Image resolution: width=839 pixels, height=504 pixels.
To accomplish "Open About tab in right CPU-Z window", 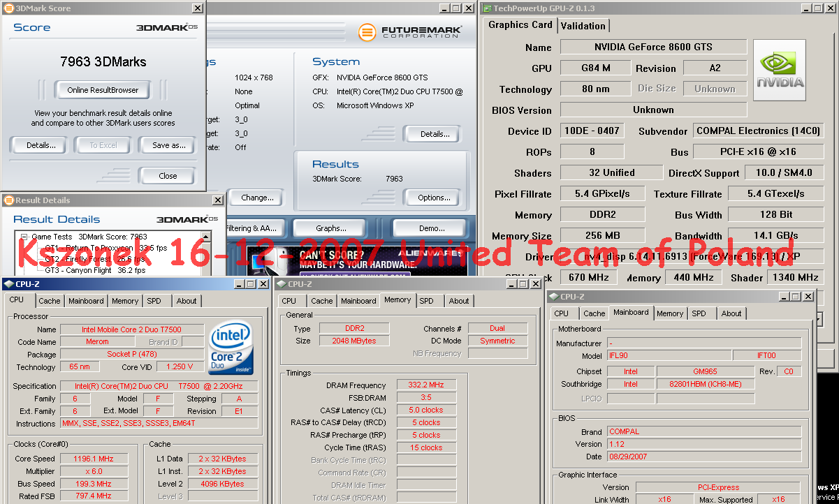I will pos(731,313).
